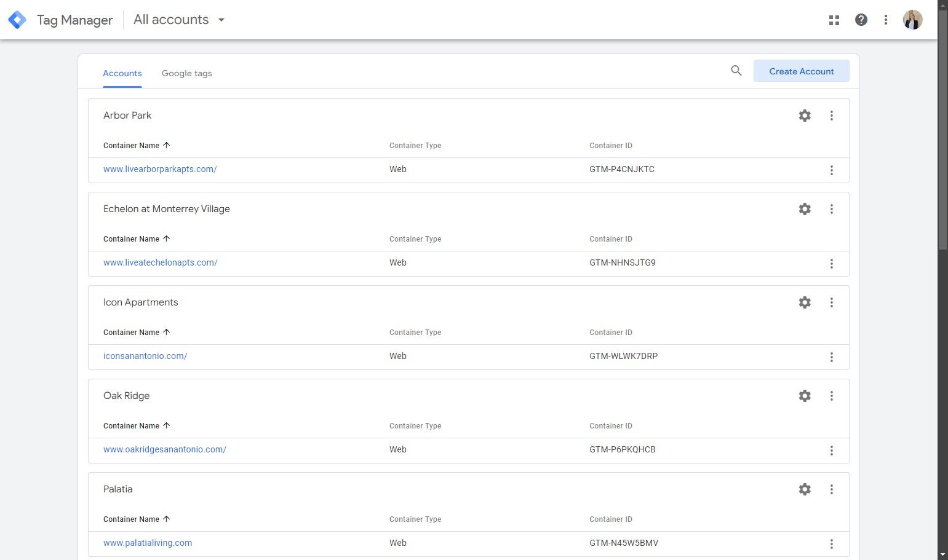948x560 pixels.
Task: Sort Icon Apartments containers by Container Name
Action: click(137, 333)
